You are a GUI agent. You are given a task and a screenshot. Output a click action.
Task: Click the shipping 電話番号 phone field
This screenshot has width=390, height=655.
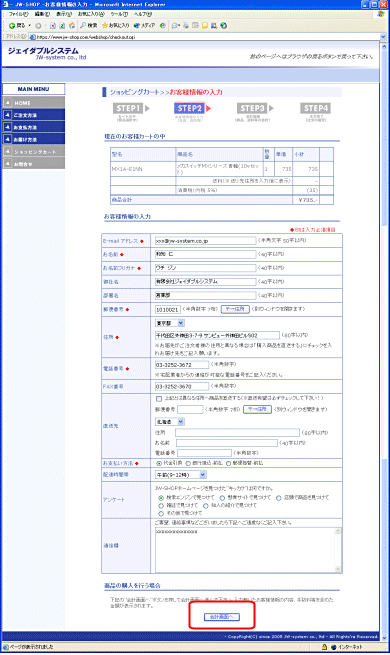point(204,453)
